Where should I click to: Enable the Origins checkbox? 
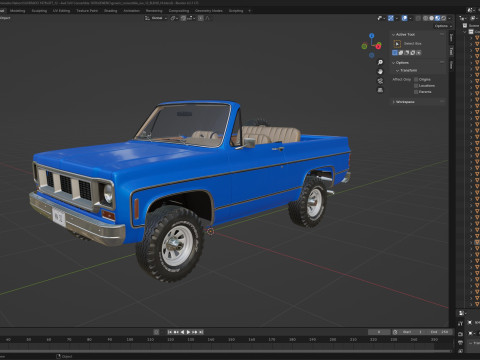(416, 79)
